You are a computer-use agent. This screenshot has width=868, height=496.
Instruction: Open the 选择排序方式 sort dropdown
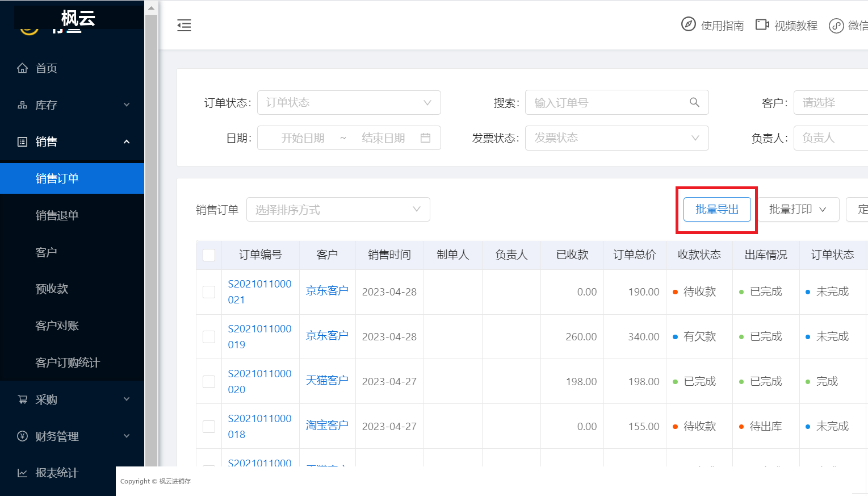pyautogui.click(x=338, y=210)
